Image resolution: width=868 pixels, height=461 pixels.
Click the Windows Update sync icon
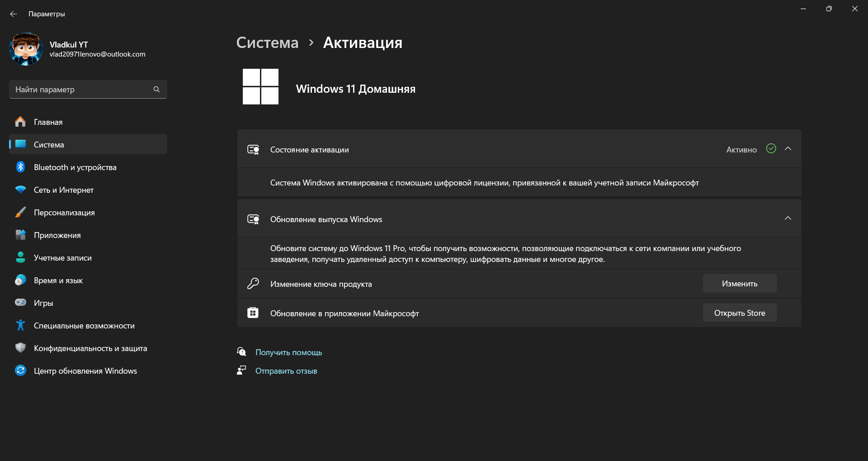pos(20,371)
